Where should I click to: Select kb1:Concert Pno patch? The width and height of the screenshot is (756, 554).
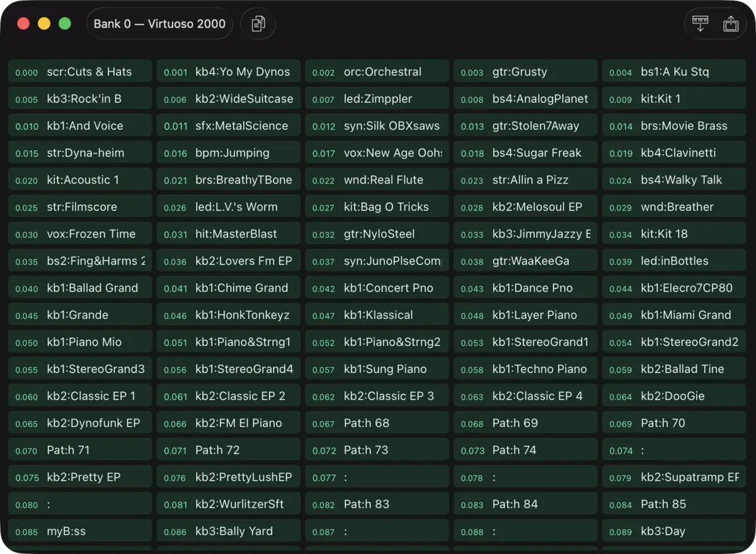[377, 288]
